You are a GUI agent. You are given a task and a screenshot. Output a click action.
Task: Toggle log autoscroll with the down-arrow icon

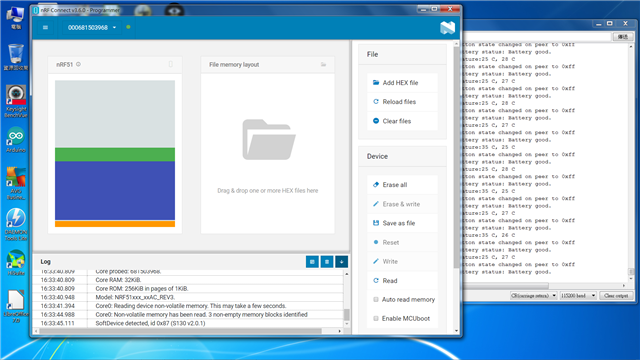[342, 262]
